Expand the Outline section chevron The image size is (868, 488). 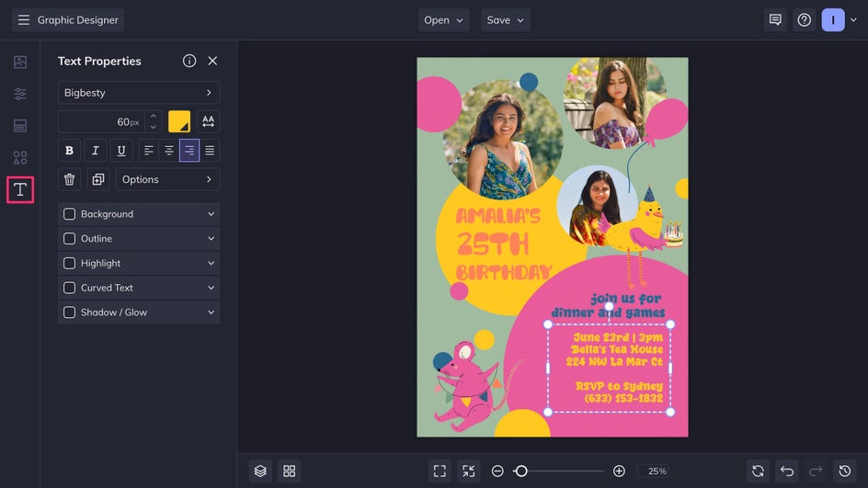(211, 238)
